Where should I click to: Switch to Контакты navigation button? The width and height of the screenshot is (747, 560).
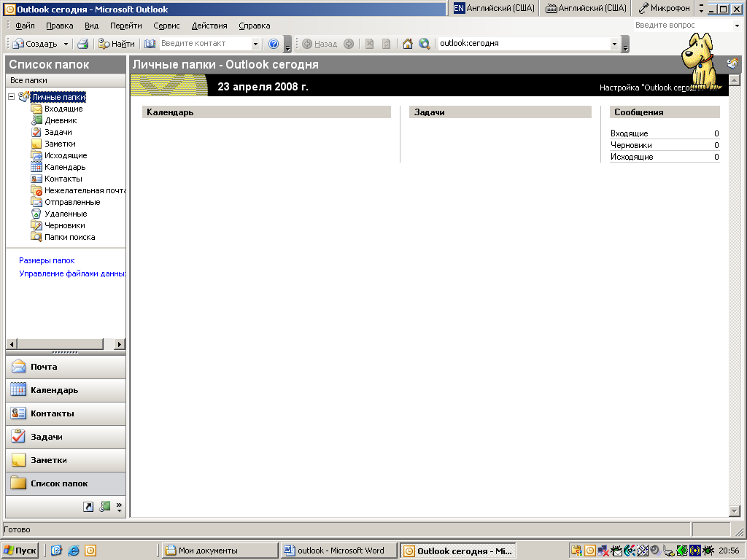[66, 413]
